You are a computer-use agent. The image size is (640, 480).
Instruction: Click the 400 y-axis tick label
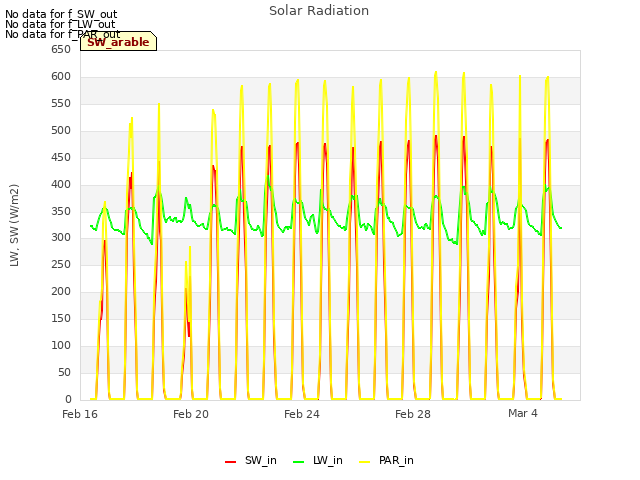pos(61,184)
